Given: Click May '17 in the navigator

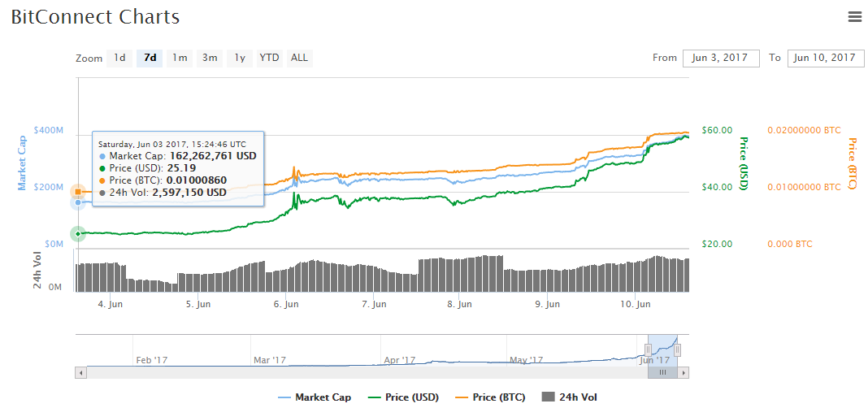Looking at the screenshot, I should pyautogui.click(x=527, y=360).
